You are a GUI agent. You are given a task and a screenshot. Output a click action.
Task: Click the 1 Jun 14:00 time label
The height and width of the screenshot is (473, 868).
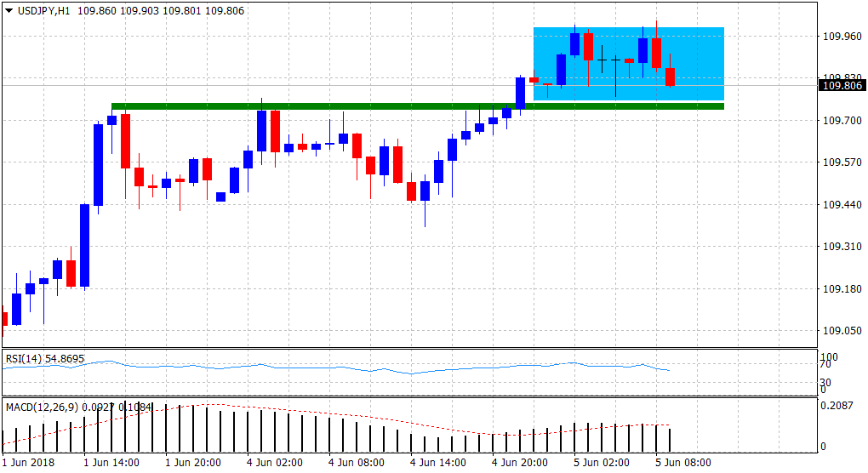pos(110,463)
